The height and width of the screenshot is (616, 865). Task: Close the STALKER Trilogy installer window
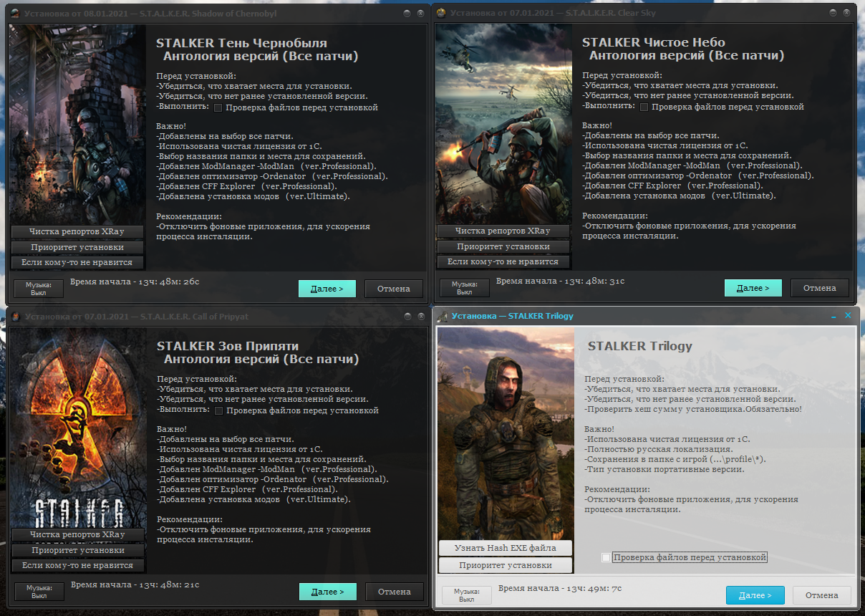click(849, 316)
